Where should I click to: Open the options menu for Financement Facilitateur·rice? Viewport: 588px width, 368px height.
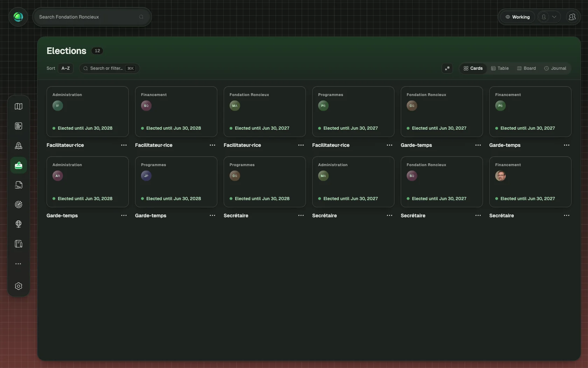click(x=212, y=145)
